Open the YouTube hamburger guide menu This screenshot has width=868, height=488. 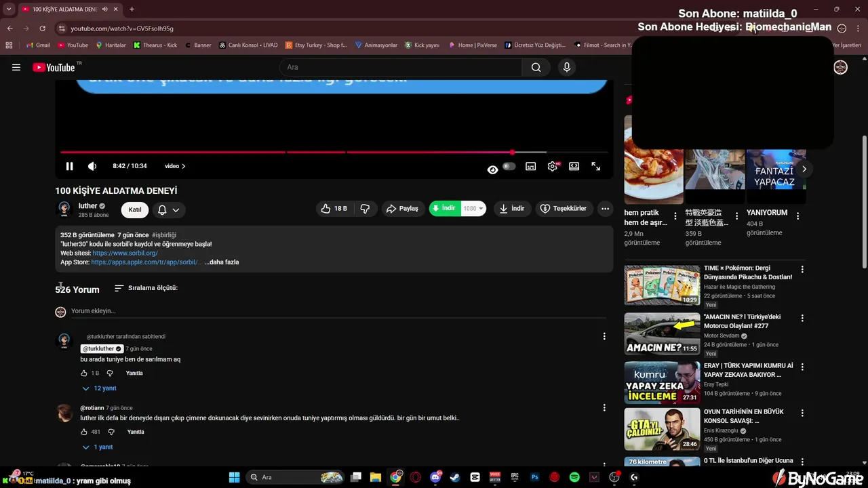(x=16, y=67)
